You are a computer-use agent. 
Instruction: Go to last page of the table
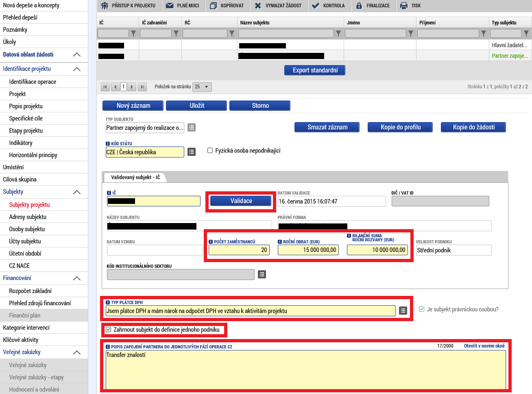pyautogui.click(x=142, y=87)
